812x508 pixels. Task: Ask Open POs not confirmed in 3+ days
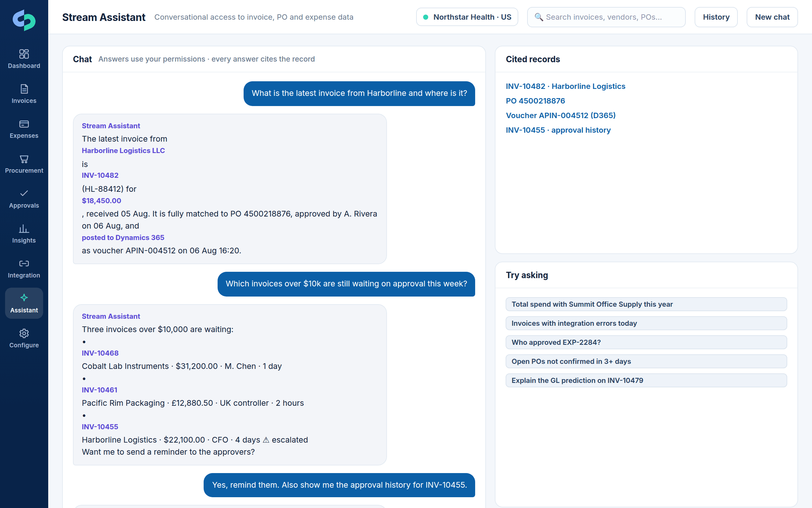tap(646, 362)
